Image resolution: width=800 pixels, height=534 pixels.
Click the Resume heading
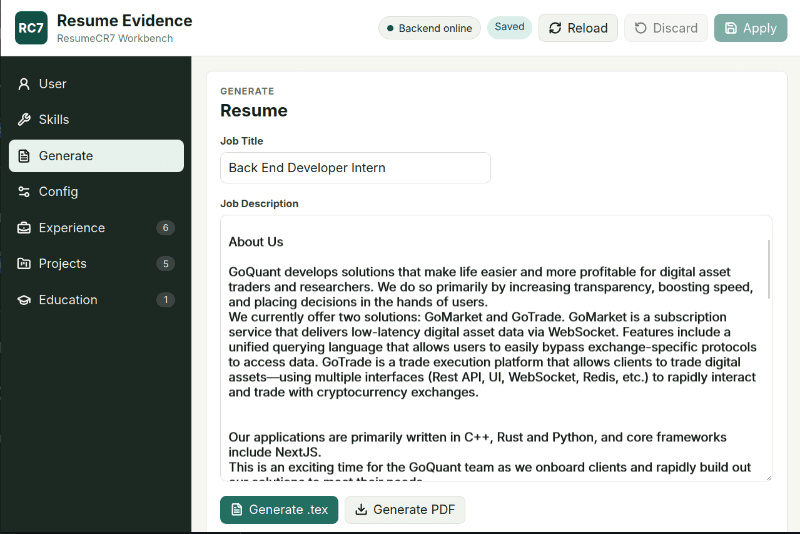coord(254,111)
